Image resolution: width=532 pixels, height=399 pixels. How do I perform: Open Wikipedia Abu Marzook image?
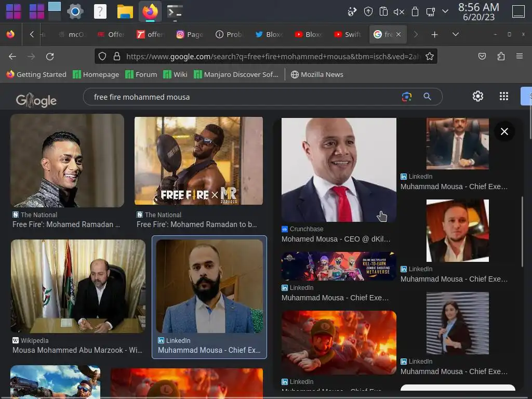point(78,286)
